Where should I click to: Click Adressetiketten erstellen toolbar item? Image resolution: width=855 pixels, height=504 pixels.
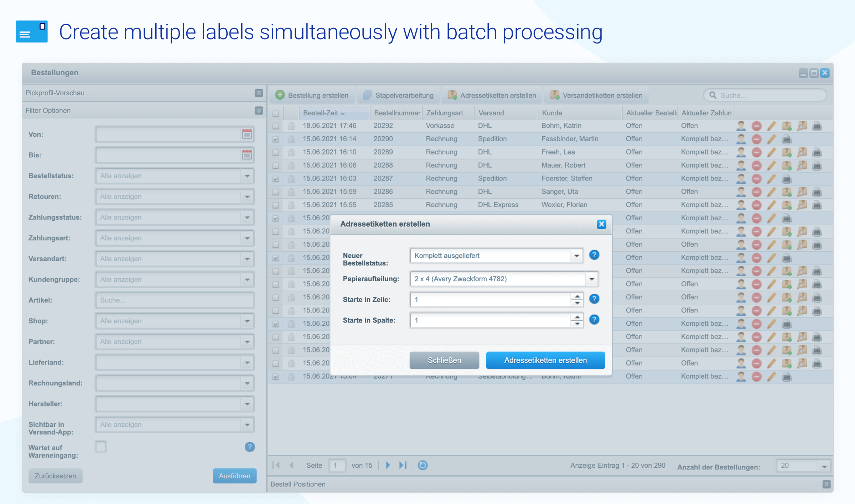492,95
